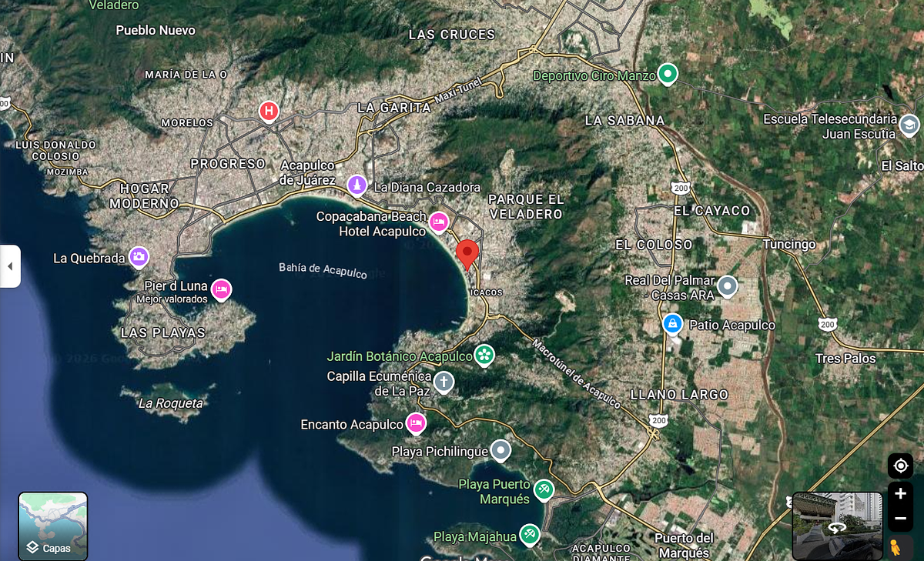Image resolution: width=924 pixels, height=561 pixels.
Task: Select the La Roqueta island label
Action: tap(171, 403)
